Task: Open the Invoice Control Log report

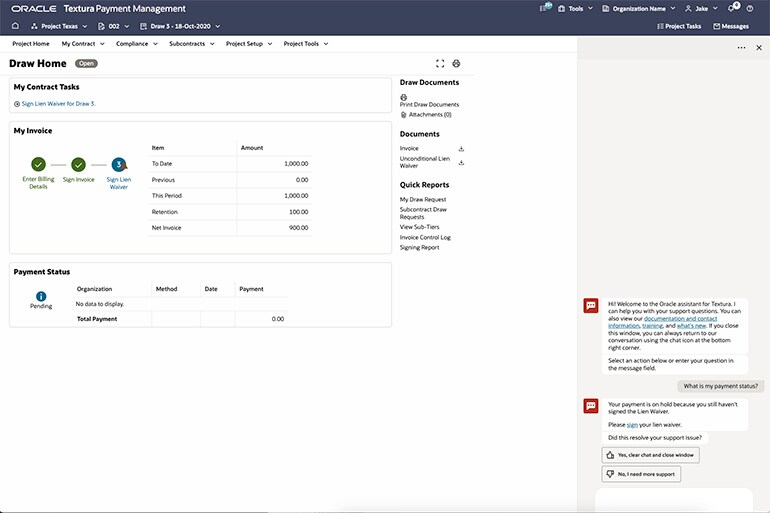Action: click(425, 237)
